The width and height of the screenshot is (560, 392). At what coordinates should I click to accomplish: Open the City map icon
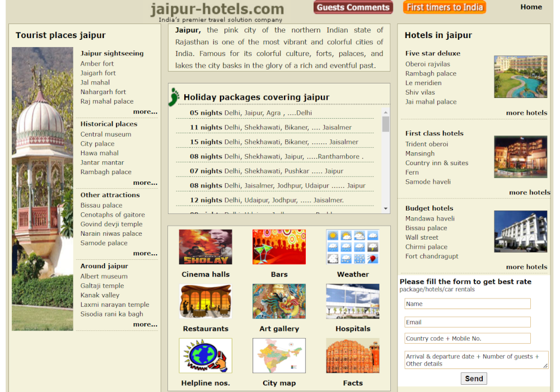click(279, 356)
